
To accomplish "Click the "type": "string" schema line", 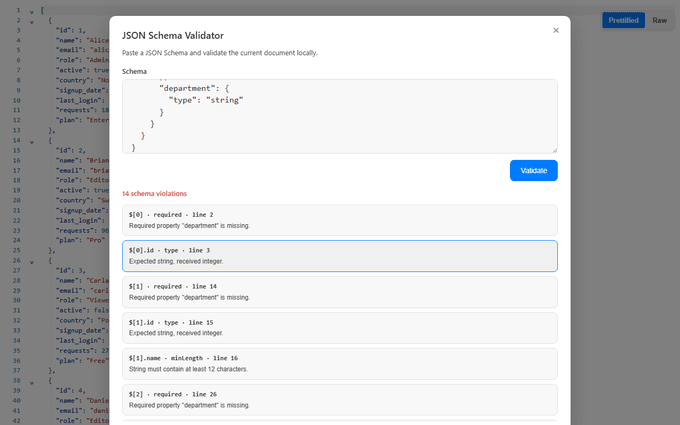I will pos(206,100).
